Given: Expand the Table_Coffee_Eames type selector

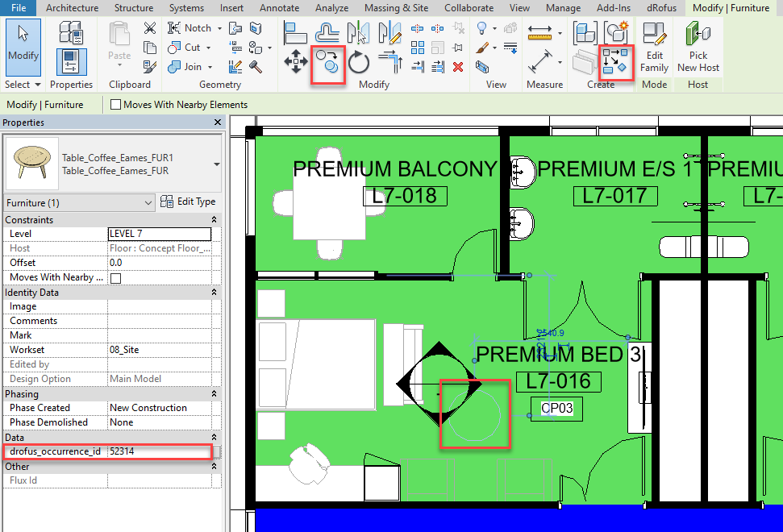Looking at the screenshot, I should [x=216, y=164].
